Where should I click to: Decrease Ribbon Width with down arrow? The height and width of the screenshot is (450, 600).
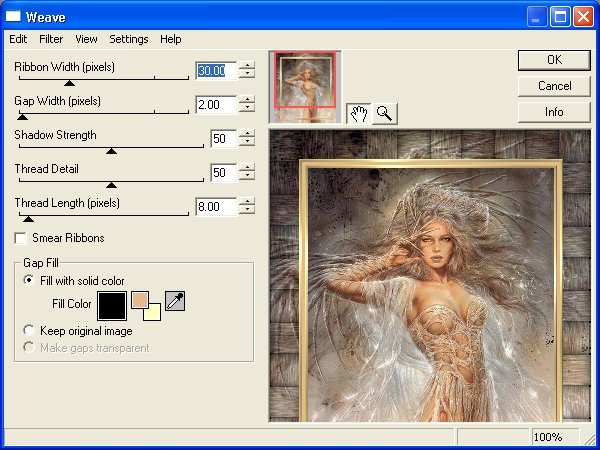(247, 75)
